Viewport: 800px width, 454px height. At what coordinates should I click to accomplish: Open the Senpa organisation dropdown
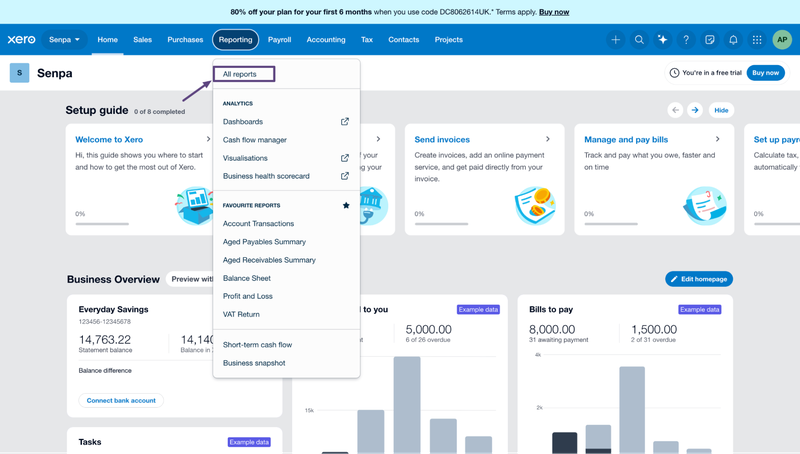(64, 39)
